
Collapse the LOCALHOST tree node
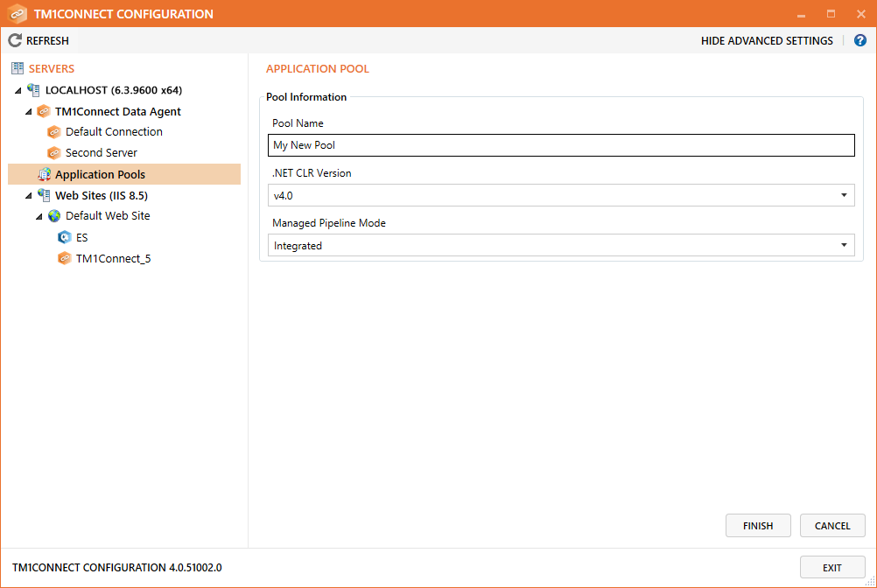18,90
